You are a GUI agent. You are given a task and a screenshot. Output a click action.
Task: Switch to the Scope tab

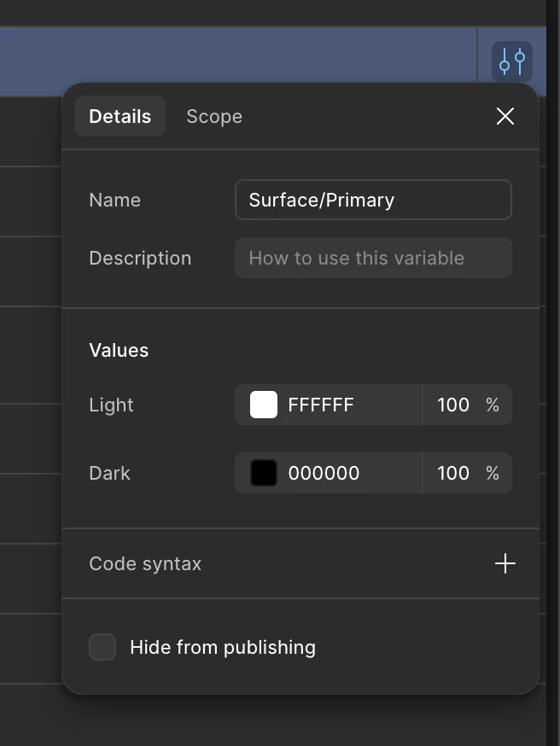click(x=214, y=117)
